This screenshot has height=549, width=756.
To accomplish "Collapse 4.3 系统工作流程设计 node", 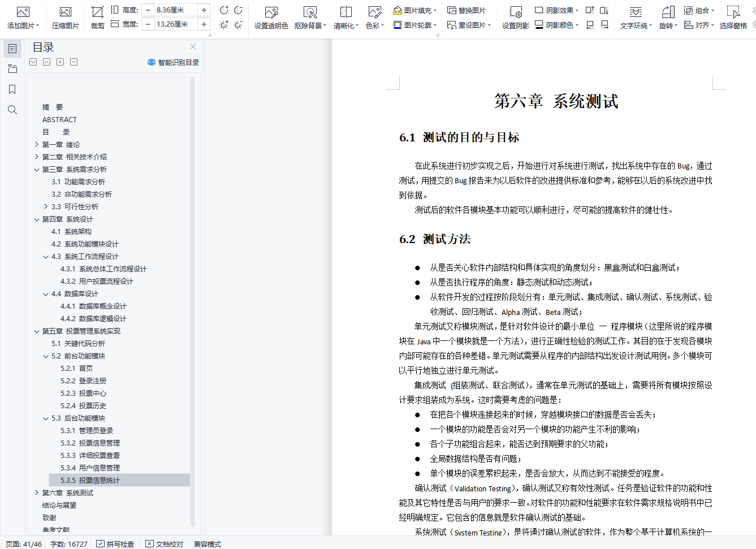I will (x=46, y=257).
